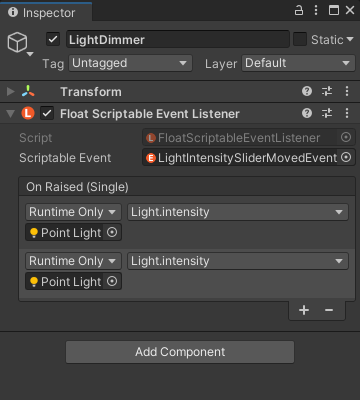The width and height of the screenshot is (360, 400).
Task: Open first Runtime Only dropdown
Action: (x=73, y=212)
